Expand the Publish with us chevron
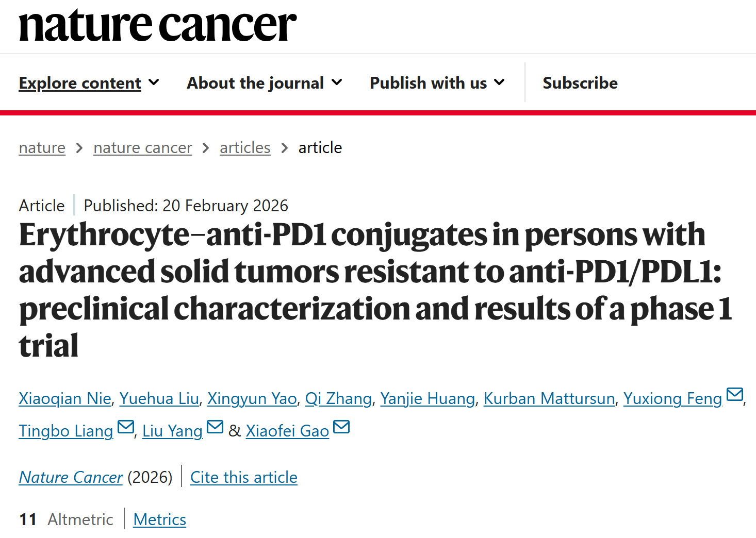756x538 pixels. tap(499, 82)
